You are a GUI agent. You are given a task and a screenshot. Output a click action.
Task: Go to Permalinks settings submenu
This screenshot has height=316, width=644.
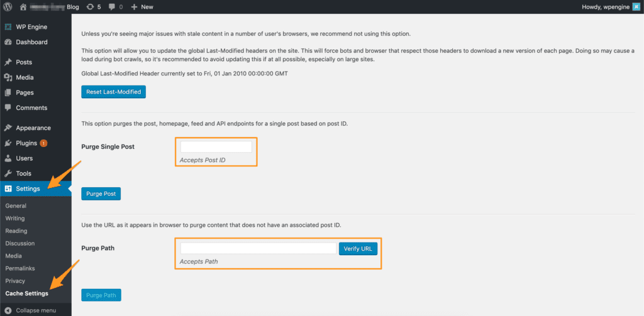(x=20, y=268)
